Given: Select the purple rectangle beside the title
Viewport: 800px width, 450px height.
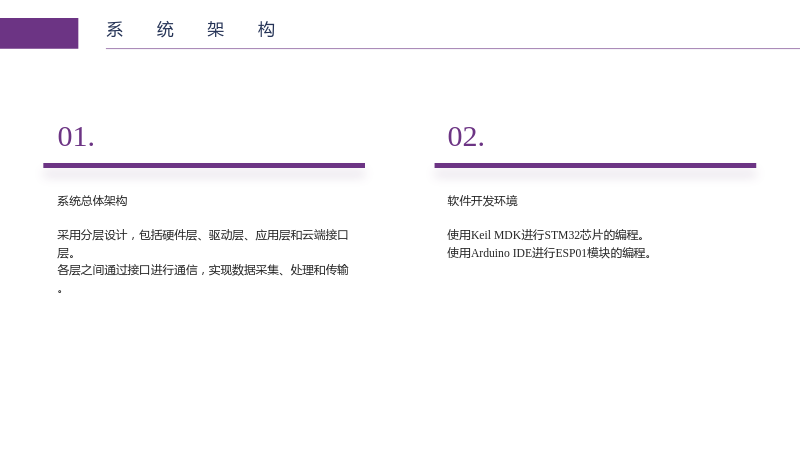Looking at the screenshot, I should click(39, 34).
